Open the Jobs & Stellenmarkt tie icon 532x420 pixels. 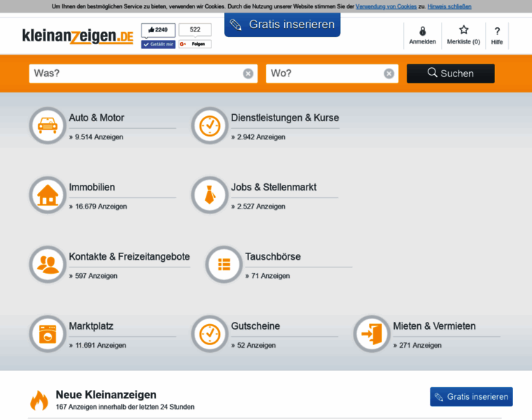(210, 195)
